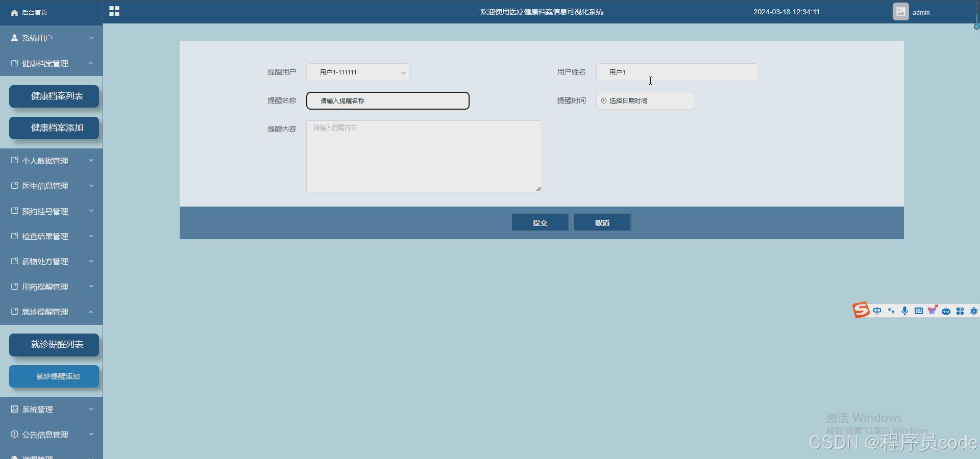Expand the 预约挂号管理 chevron
980x459 pixels.
(91, 211)
